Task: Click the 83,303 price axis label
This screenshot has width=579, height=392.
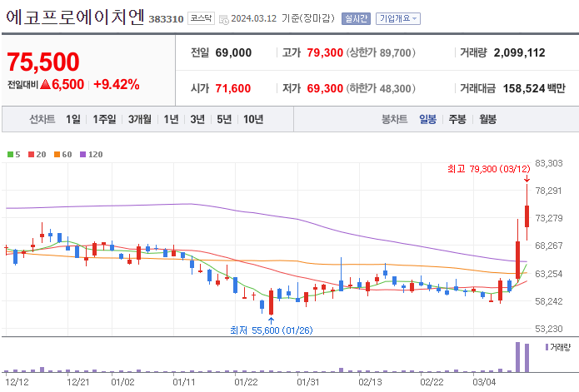Action: 549,163
